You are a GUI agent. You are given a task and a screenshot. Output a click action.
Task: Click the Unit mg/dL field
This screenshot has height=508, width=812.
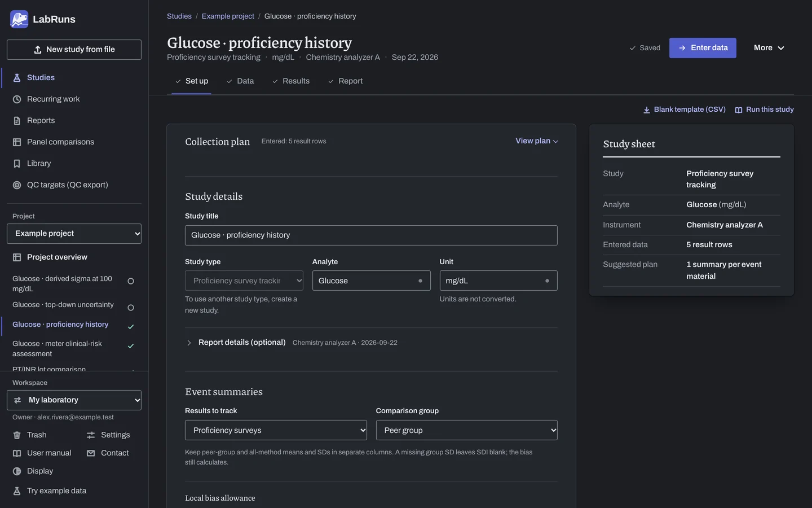498,281
